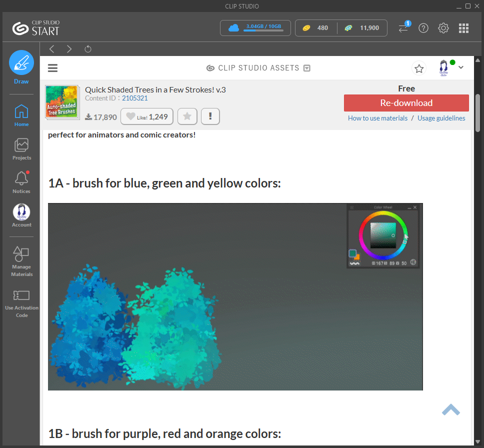
Task: Click the material title Quick Shaded Trees
Action: (x=155, y=90)
